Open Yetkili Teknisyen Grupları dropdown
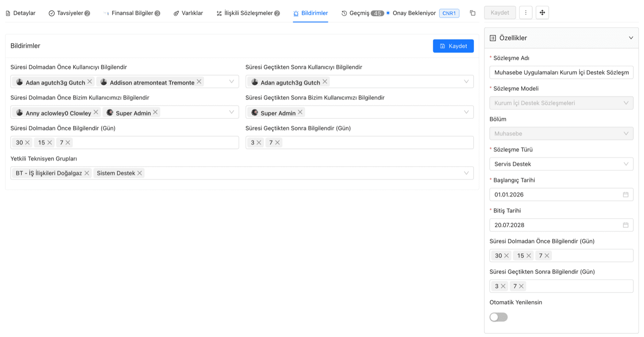 (466, 173)
